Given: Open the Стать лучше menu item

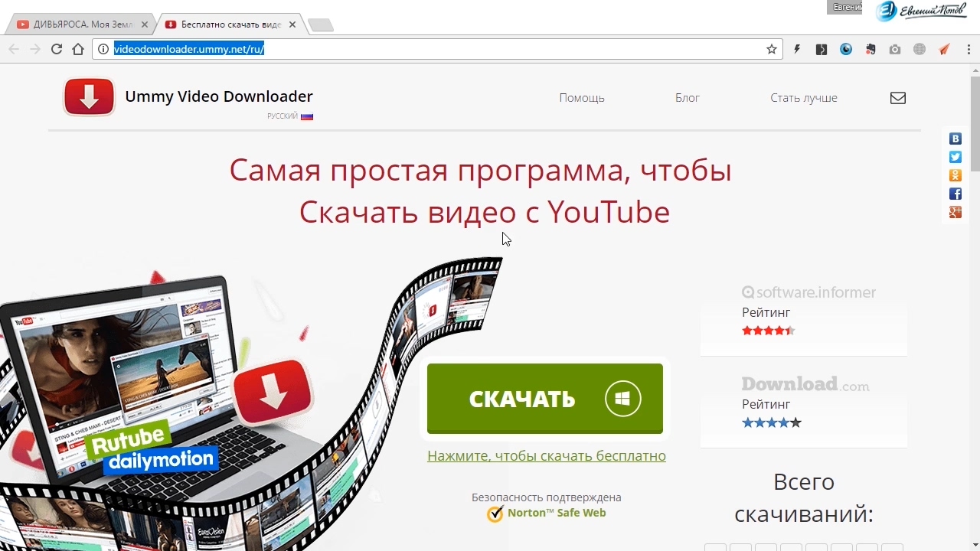Looking at the screenshot, I should [804, 98].
